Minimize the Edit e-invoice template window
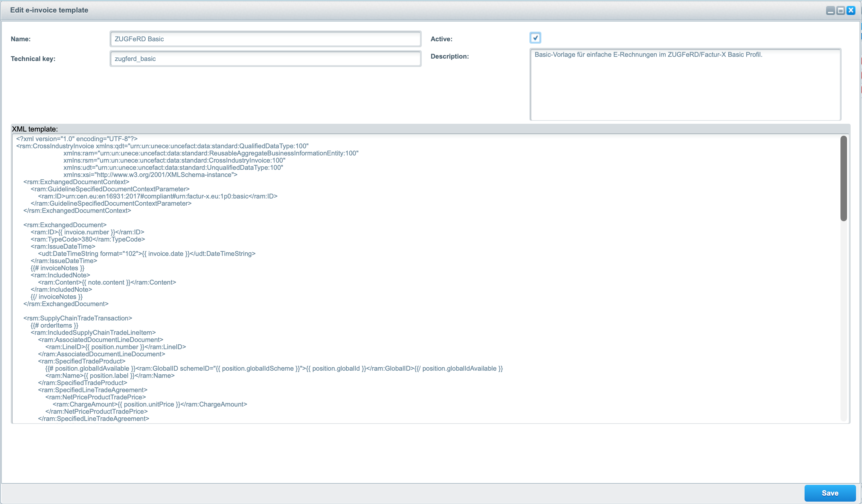Viewport: 862px width, 504px height. click(x=830, y=10)
